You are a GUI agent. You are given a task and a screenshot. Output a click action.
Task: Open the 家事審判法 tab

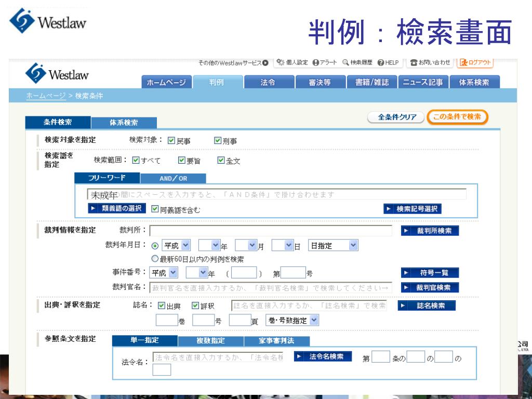277,341
